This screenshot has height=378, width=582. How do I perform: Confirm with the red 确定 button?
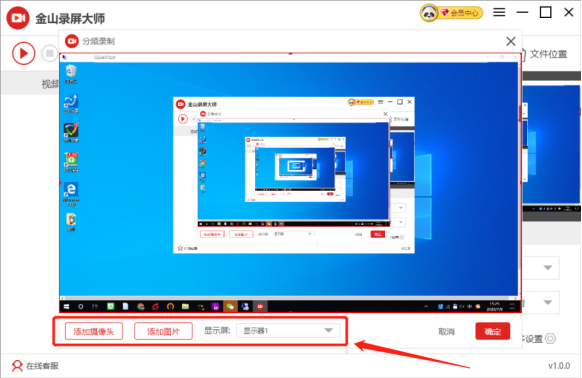(x=493, y=331)
